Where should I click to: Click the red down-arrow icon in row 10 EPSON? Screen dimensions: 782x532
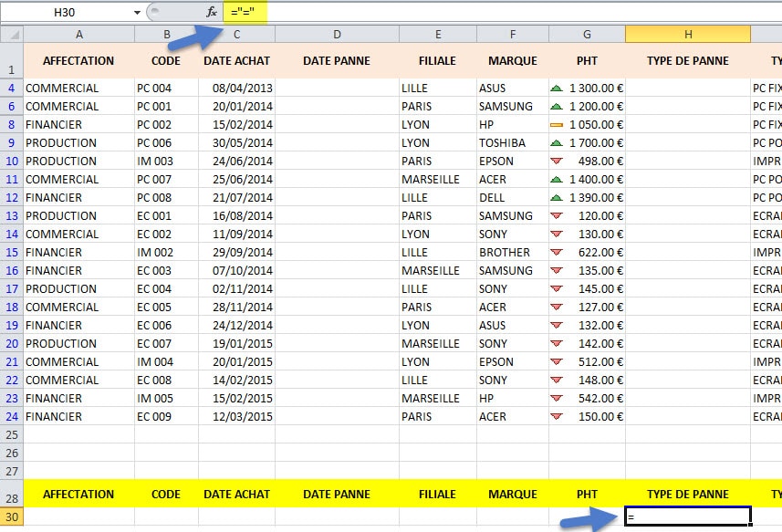(x=557, y=162)
